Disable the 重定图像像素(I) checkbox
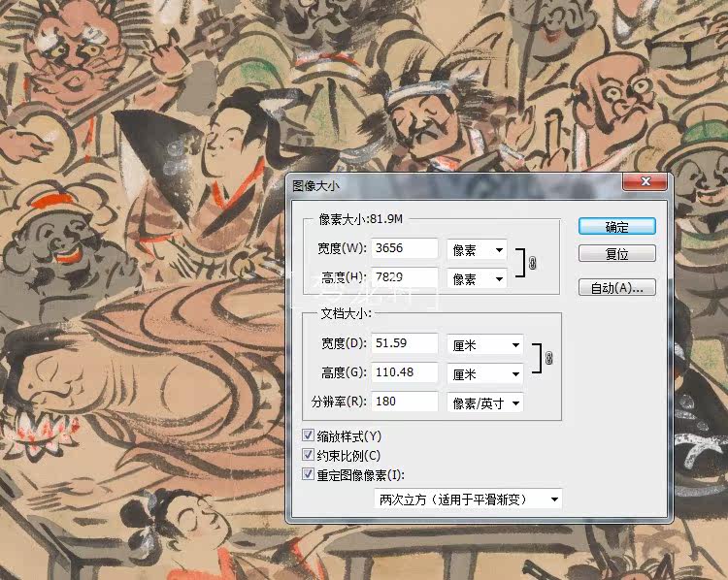Viewport: 728px width, 580px height. [x=308, y=474]
